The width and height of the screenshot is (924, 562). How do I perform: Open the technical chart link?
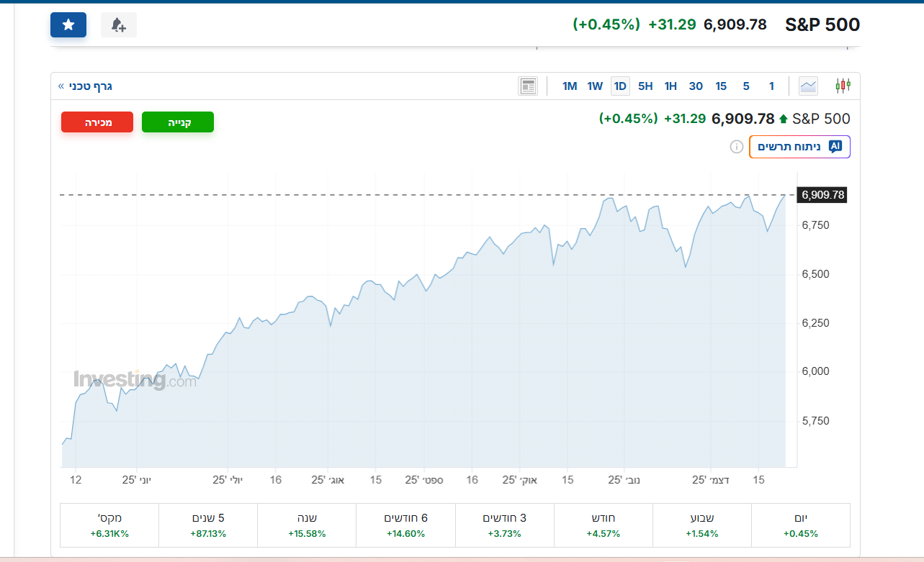(86, 86)
